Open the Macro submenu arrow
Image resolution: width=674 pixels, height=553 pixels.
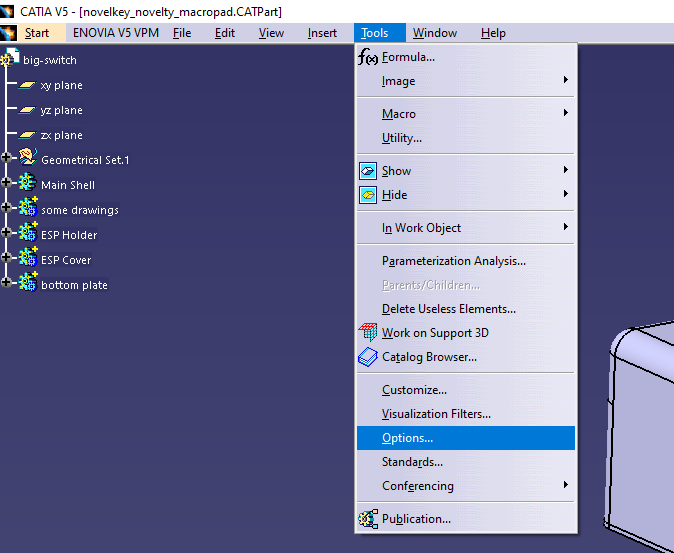click(566, 113)
